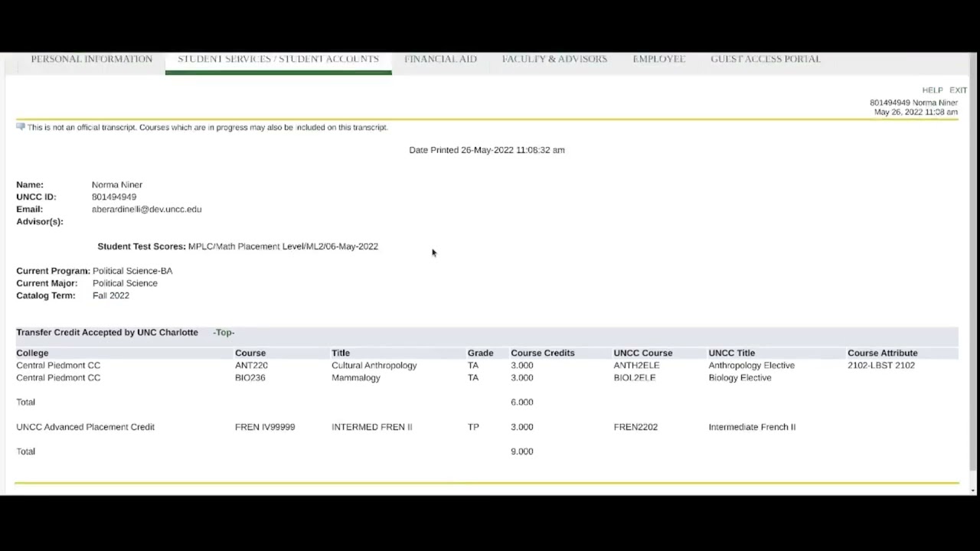Click the Biology Elective title cell
980x551 pixels.
coord(740,377)
